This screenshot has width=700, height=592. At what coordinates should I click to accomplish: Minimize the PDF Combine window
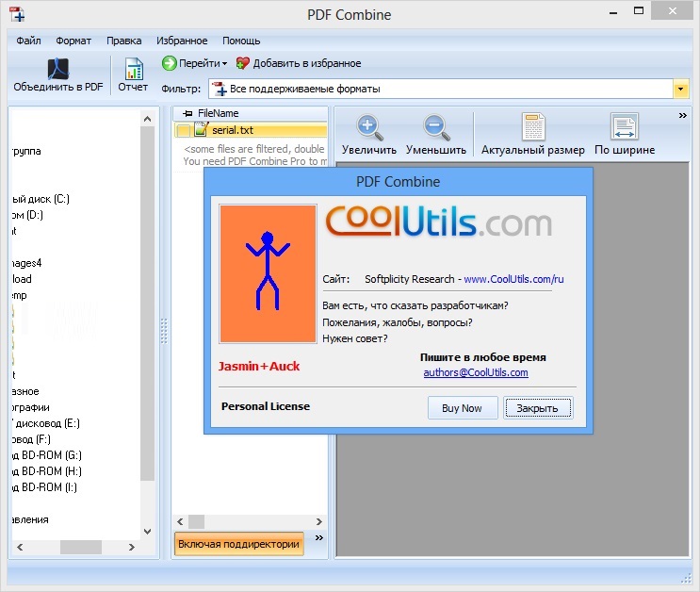point(613,12)
